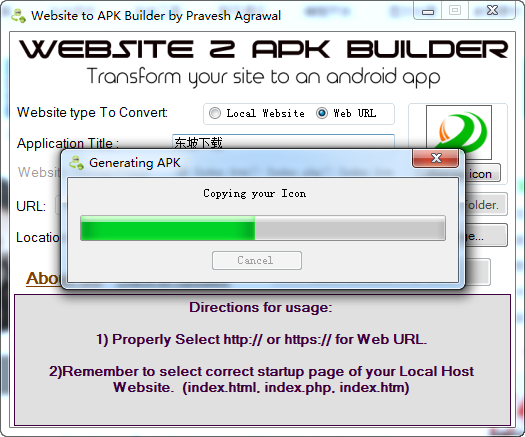Minimize the Website to APK Builder window

(x=428, y=11)
